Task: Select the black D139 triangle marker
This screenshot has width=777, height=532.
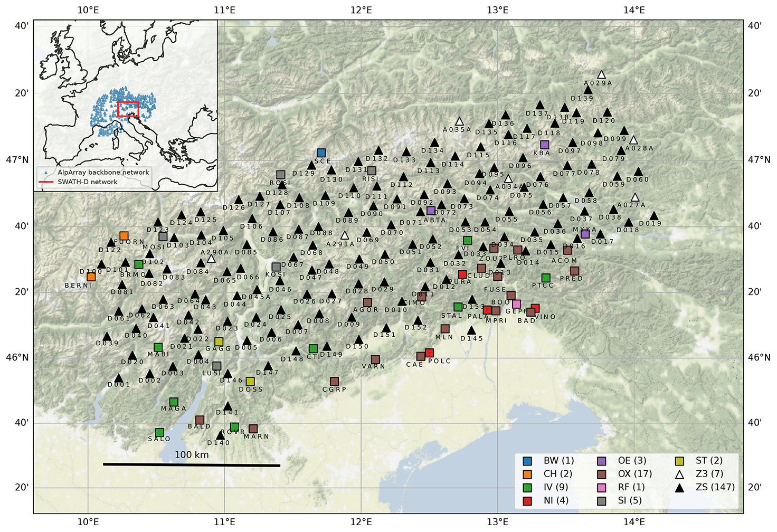Action: click(588, 90)
